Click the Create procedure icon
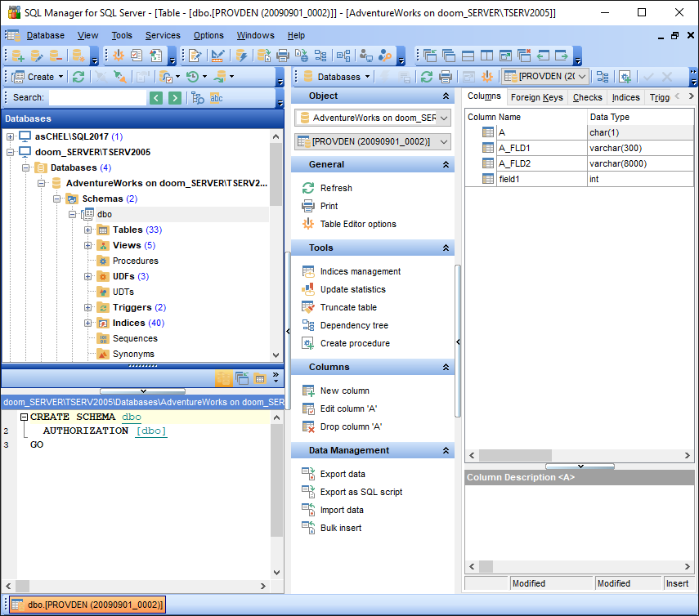 (x=308, y=343)
